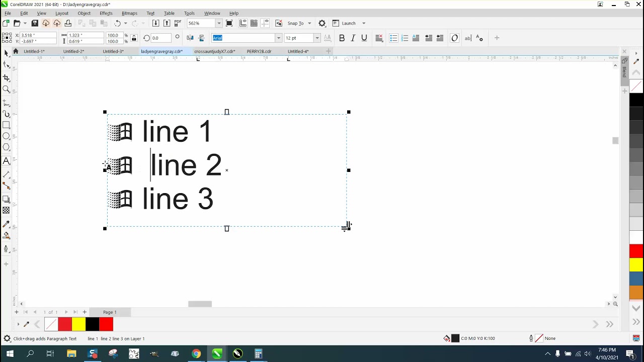Toggle numbered list

(405, 38)
